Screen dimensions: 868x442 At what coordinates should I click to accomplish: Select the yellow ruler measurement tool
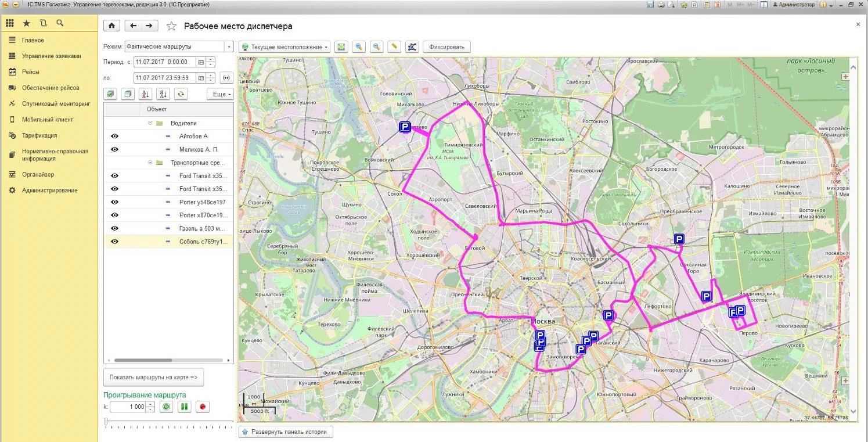point(394,47)
